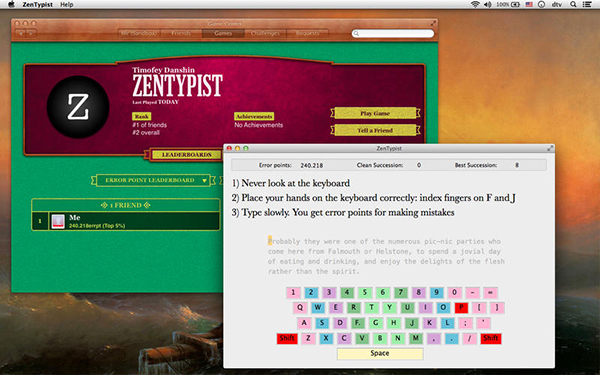Toggle ZenTypist window full screen arrows

click(550, 148)
